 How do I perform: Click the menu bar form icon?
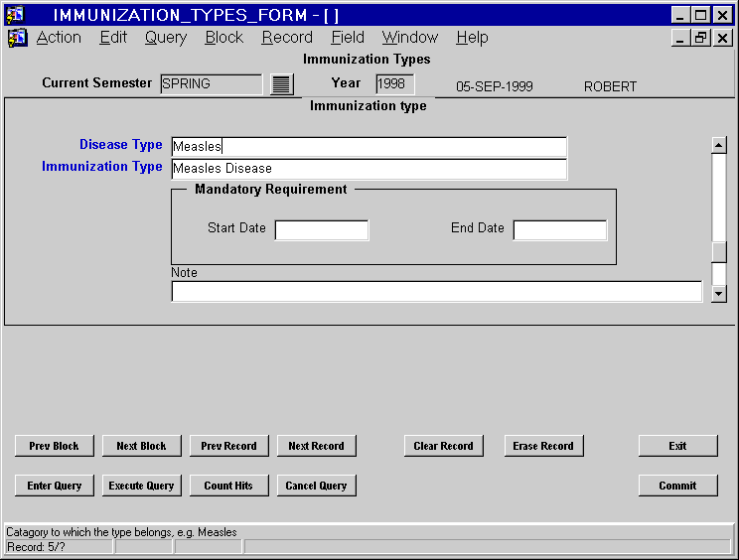[x=17, y=38]
